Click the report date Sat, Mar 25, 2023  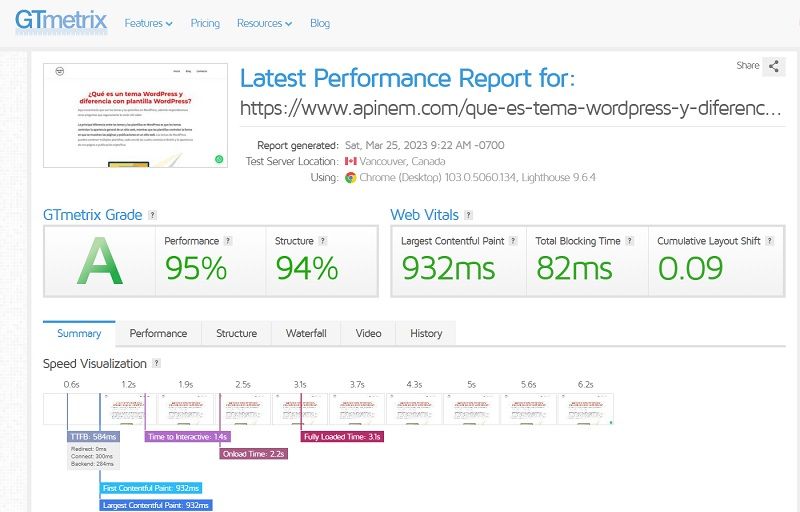(424, 145)
